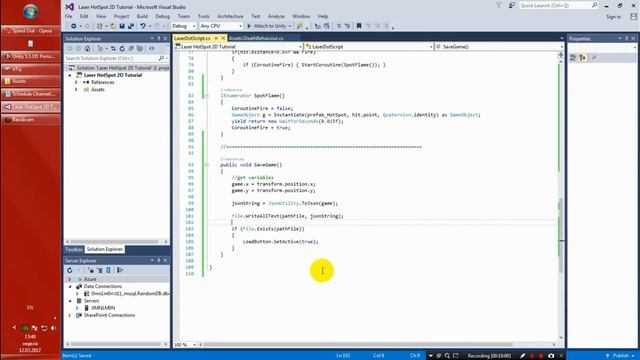The width and height of the screenshot is (640, 360).
Task: Click the Open File folder icon
Action: (x=113, y=26)
